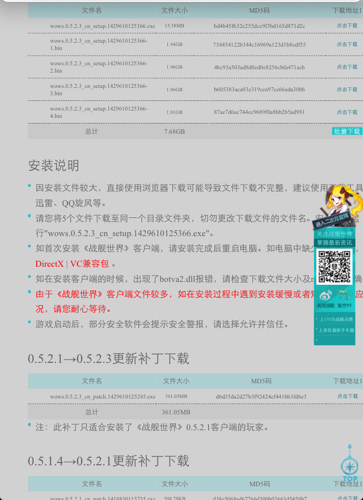The width and height of the screenshot is (363, 500).
Task: Click the 文件大小 header in top table
Action: [x=175, y=10]
